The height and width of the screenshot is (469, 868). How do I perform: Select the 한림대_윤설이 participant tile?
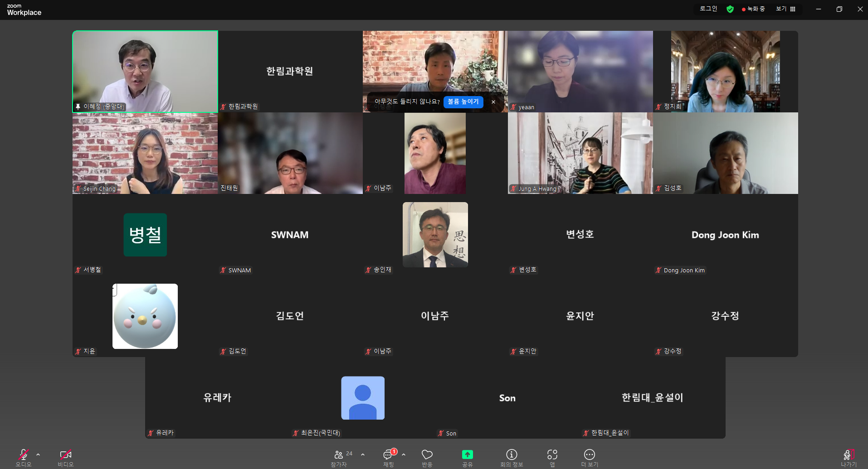click(653, 398)
